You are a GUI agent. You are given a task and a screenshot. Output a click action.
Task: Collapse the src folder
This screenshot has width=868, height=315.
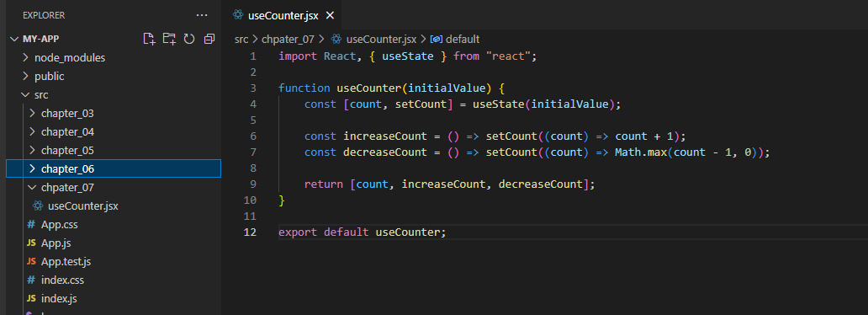coord(25,95)
